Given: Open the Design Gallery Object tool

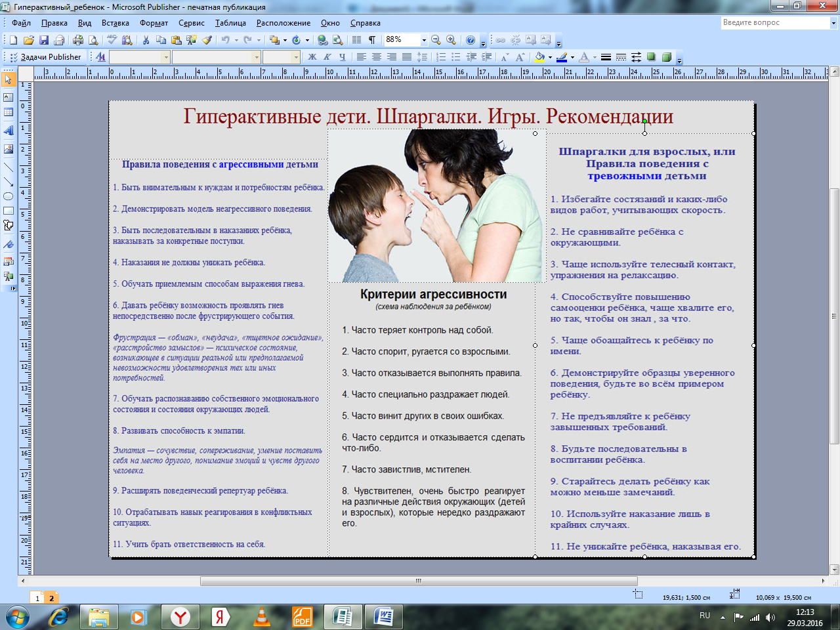Looking at the screenshot, I should pyautogui.click(x=9, y=261).
